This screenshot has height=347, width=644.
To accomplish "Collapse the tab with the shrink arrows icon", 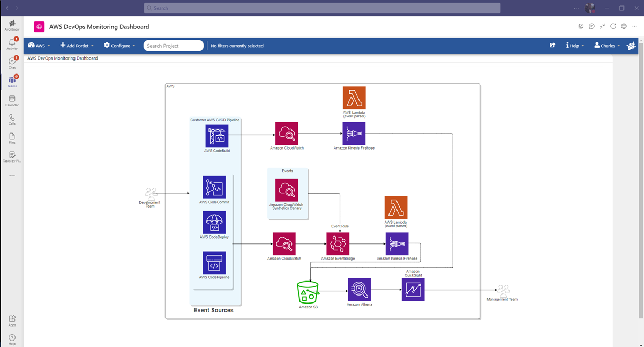I will click(x=602, y=26).
